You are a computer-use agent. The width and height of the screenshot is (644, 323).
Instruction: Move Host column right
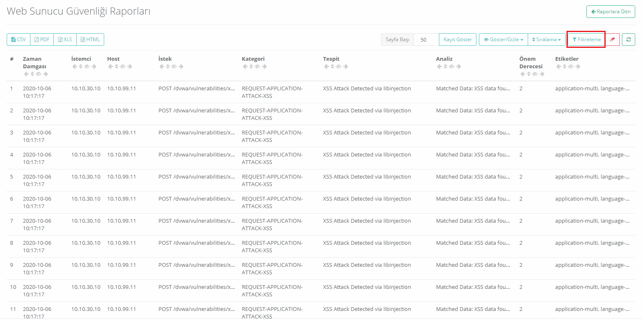pyautogui.click(x=130, y=67)
